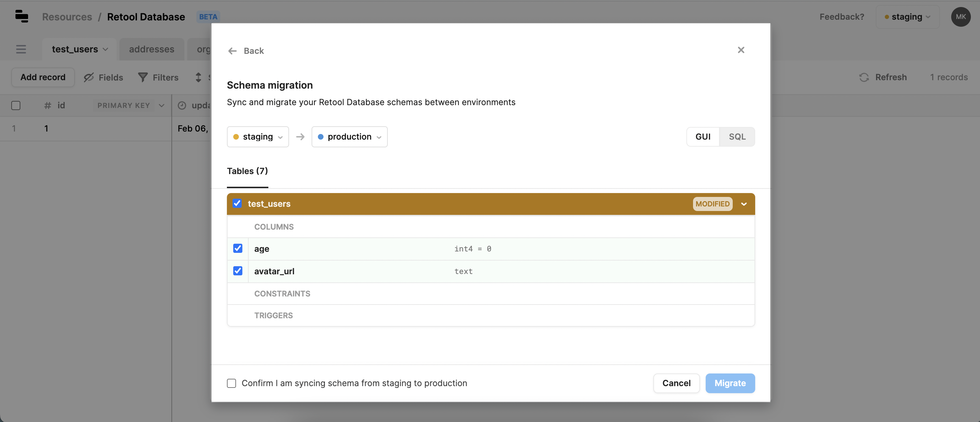Uncheck the test_users table checkbox
Image resolution: width=980 pixels, height=422 pixels.
click(237, 203)
